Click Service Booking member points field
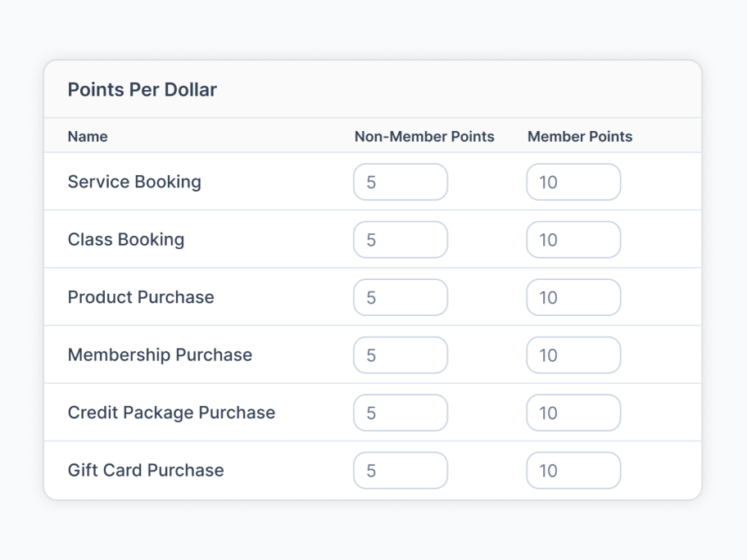The image size is (747, 560). pos(573,182)
